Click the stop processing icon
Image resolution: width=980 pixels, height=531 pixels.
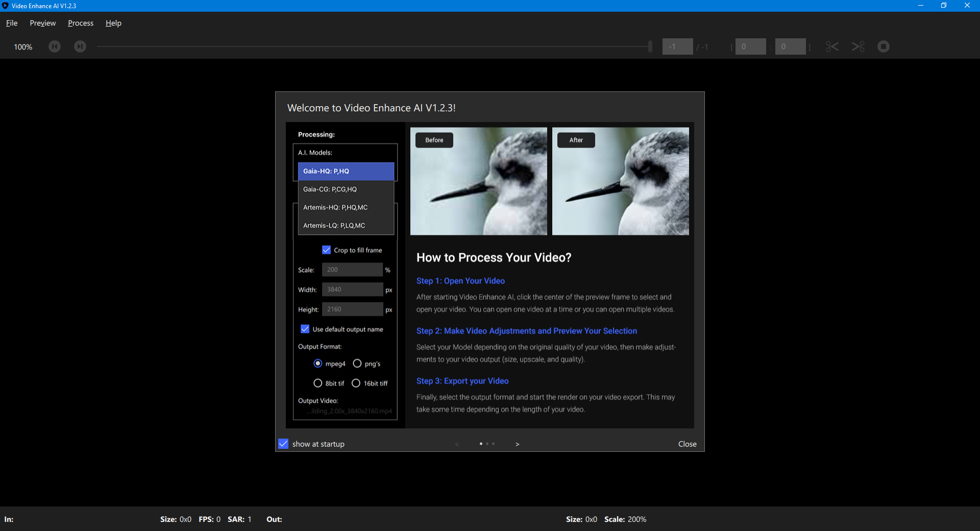click(884, 46)
